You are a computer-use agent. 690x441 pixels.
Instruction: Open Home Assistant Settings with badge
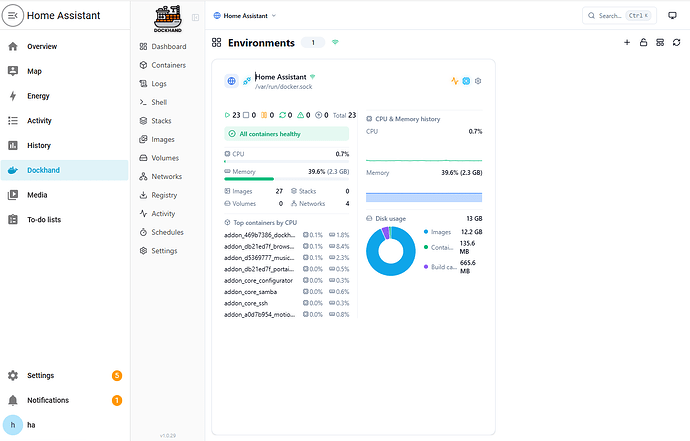[65, 375]
